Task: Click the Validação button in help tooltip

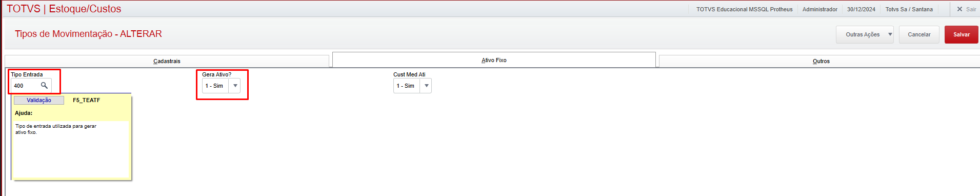Action: 39,100
